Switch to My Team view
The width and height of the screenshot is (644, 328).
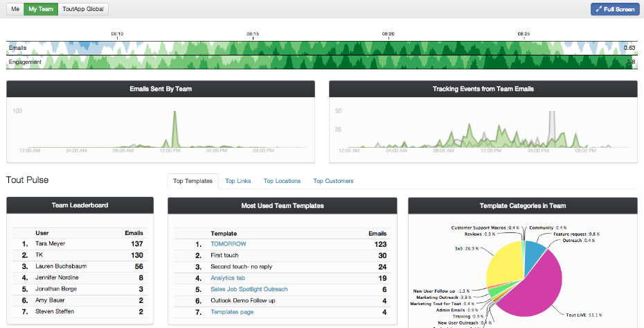coord(40,9)
